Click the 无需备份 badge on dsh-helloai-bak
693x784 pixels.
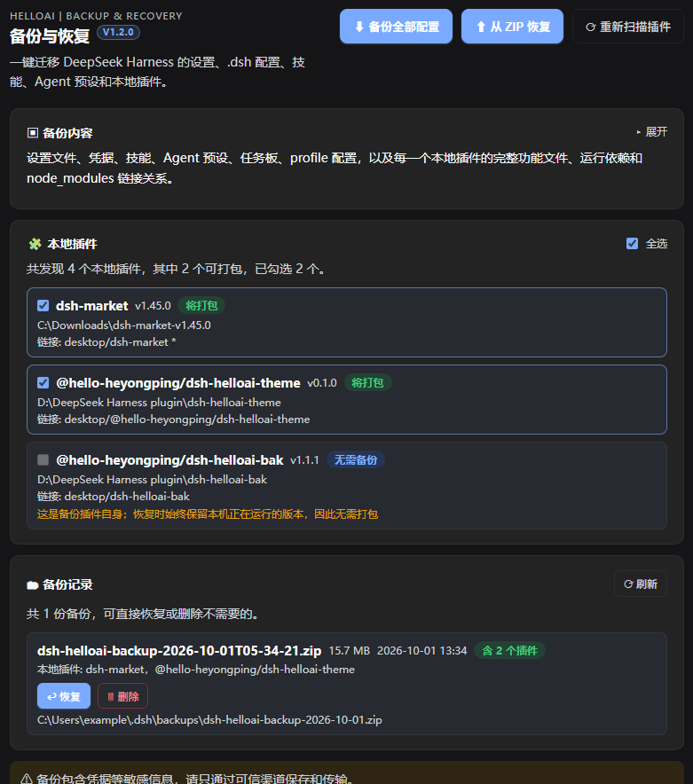[x=356, y=460]
